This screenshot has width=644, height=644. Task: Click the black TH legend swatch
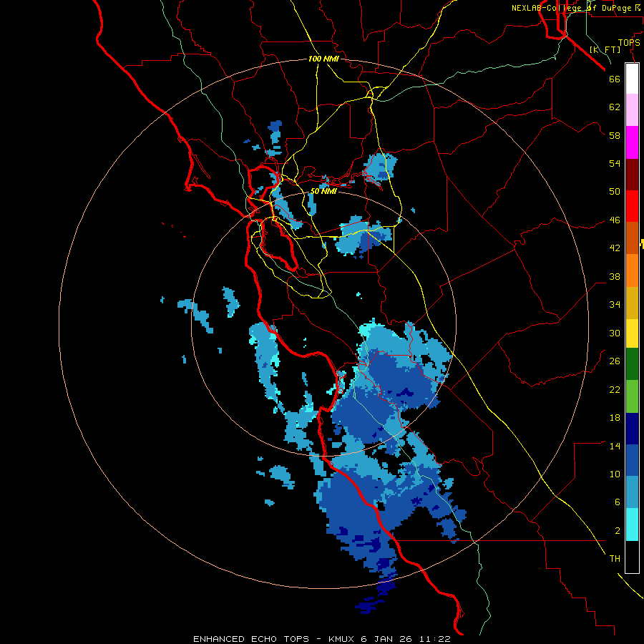pyautogui.click(x=632, y=557)
